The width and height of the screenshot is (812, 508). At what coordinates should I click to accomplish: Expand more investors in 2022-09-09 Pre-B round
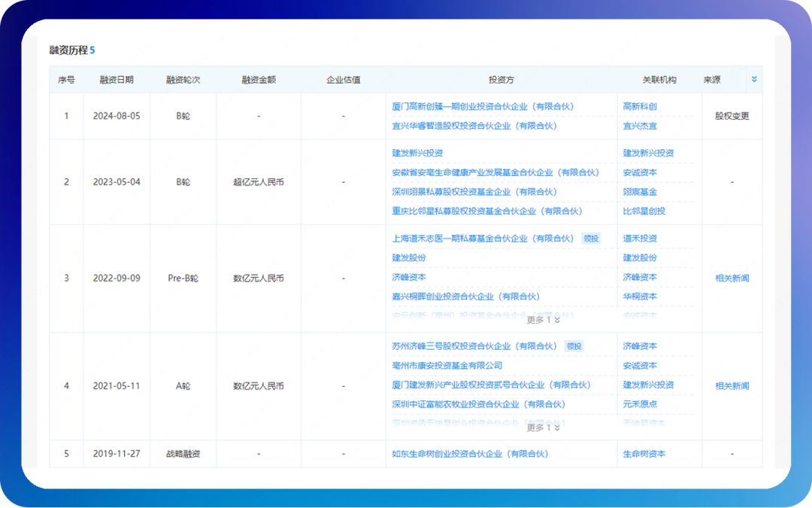[x=543, y=320]
